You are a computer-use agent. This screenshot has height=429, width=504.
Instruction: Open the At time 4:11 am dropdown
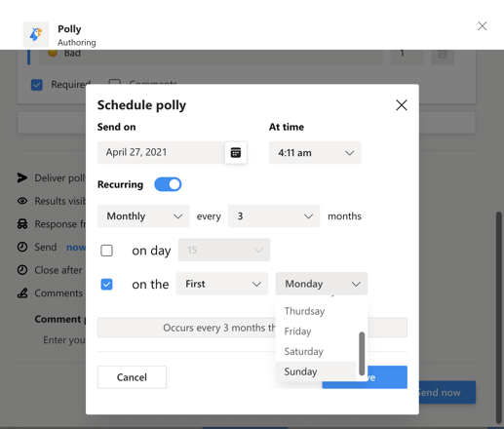(x=315, y=152)
